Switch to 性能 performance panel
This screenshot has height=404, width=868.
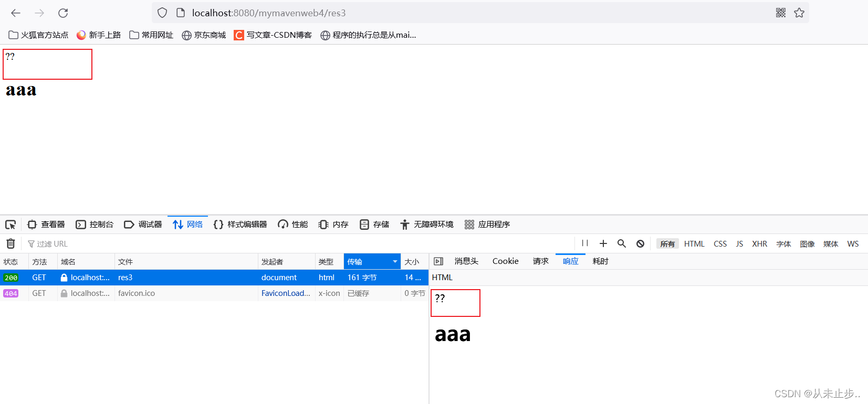pos(293,225)
